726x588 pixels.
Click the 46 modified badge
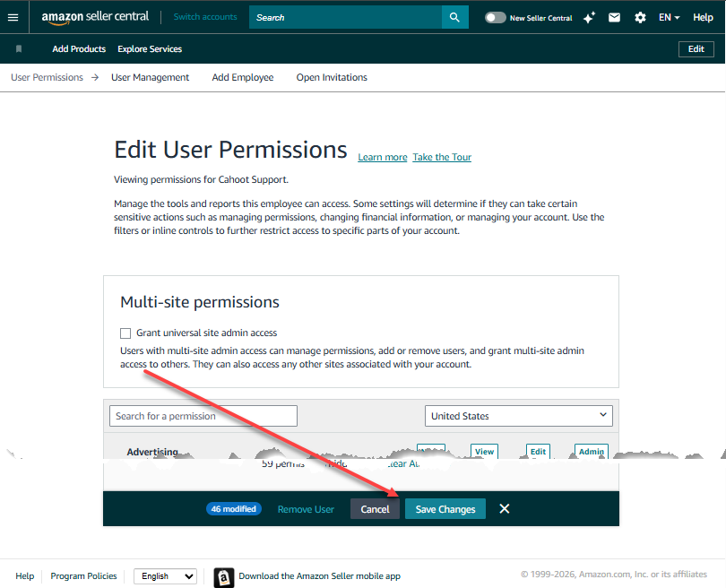[234, 509]
